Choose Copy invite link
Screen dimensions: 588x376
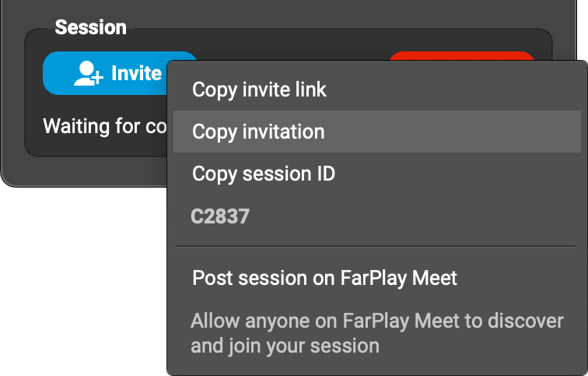click(259, 90)
